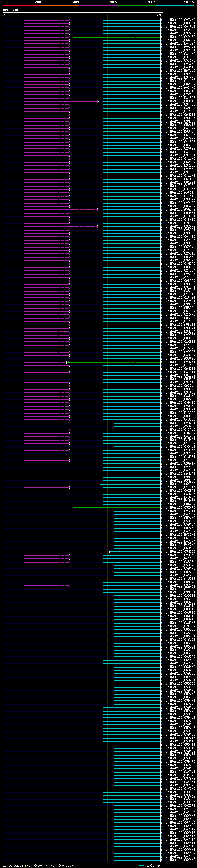Click label UniRef100_Q39093
The height and width of the screenshot is (868, 197).
(180, 403)
